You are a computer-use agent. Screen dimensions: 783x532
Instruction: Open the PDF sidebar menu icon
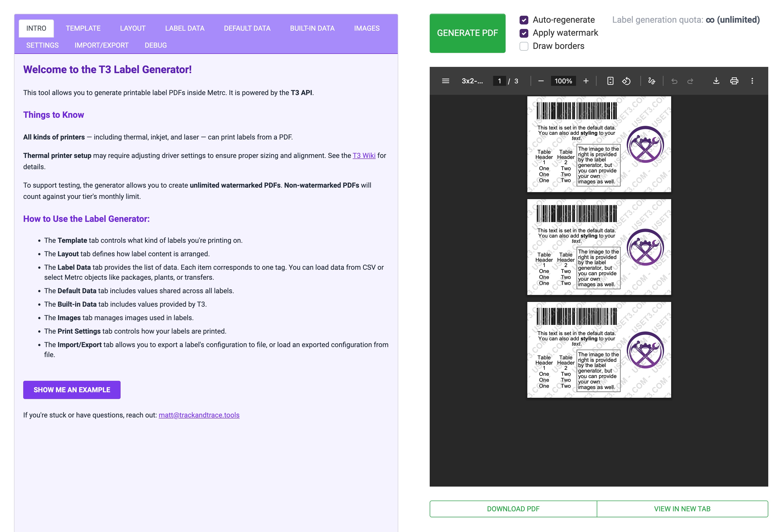coord(445,81)
